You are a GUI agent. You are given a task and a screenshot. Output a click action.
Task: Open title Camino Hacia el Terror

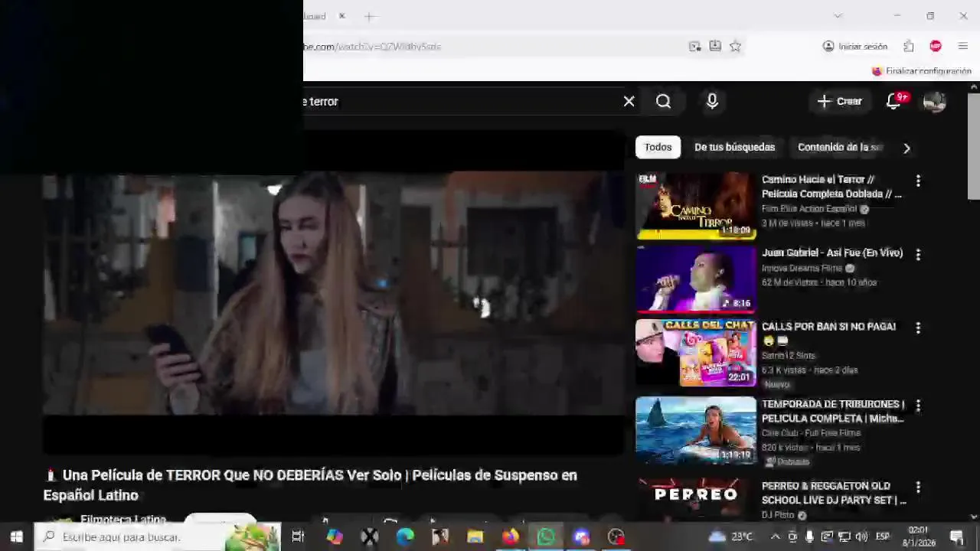click(x=832, y=187)
